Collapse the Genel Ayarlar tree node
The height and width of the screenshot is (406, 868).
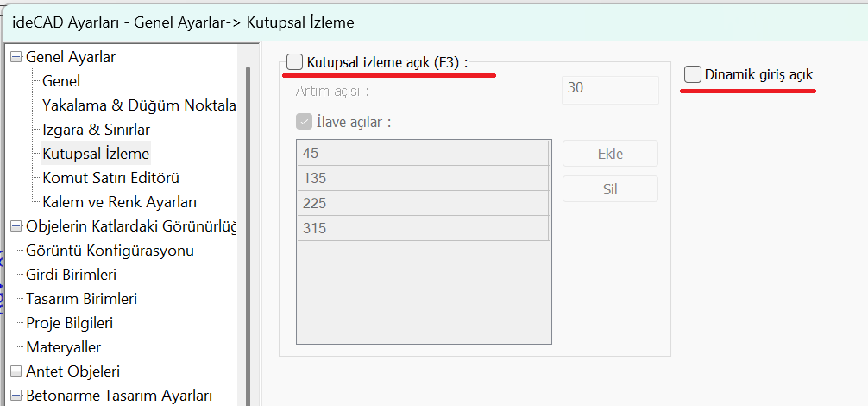[x=16, y=58]
